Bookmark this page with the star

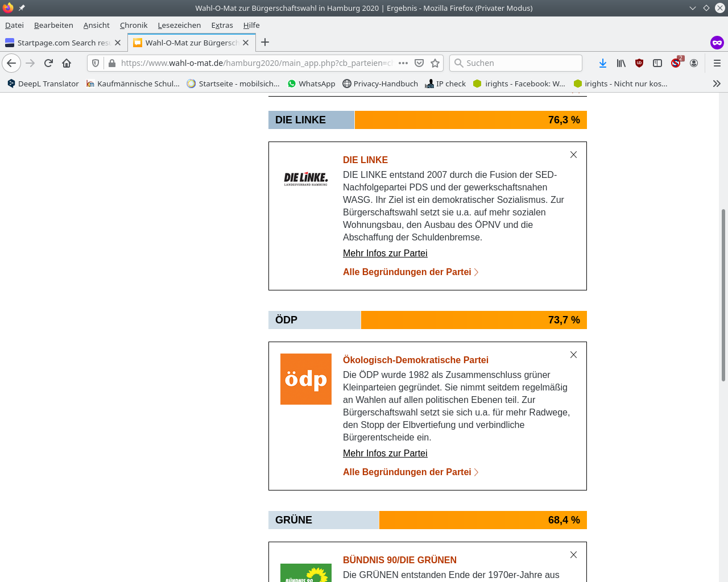pos(435,63)
